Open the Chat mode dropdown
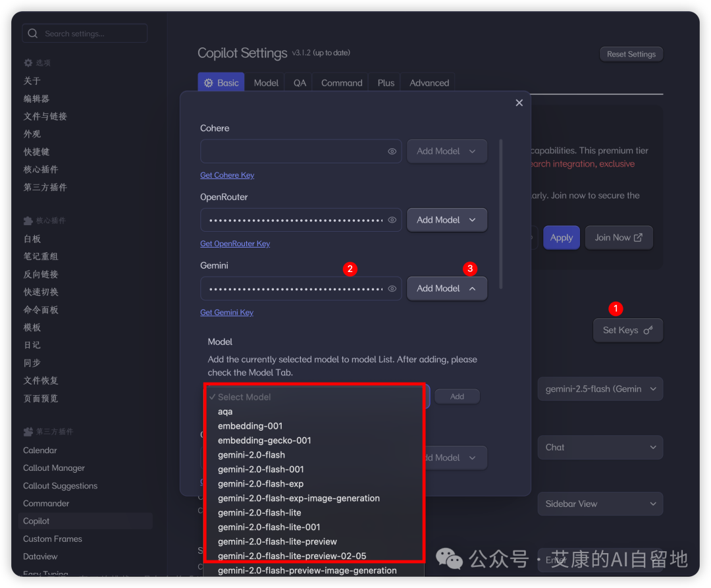The width and height of the screenshot is (711, 588). (600, 448)
